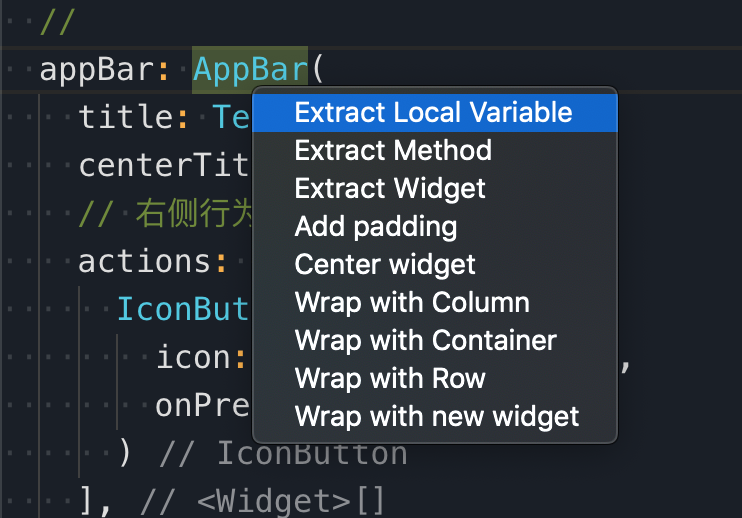Viewport: 742px width, 518px height.
Task: Select Wrap with Row
Action: point(435,378)
